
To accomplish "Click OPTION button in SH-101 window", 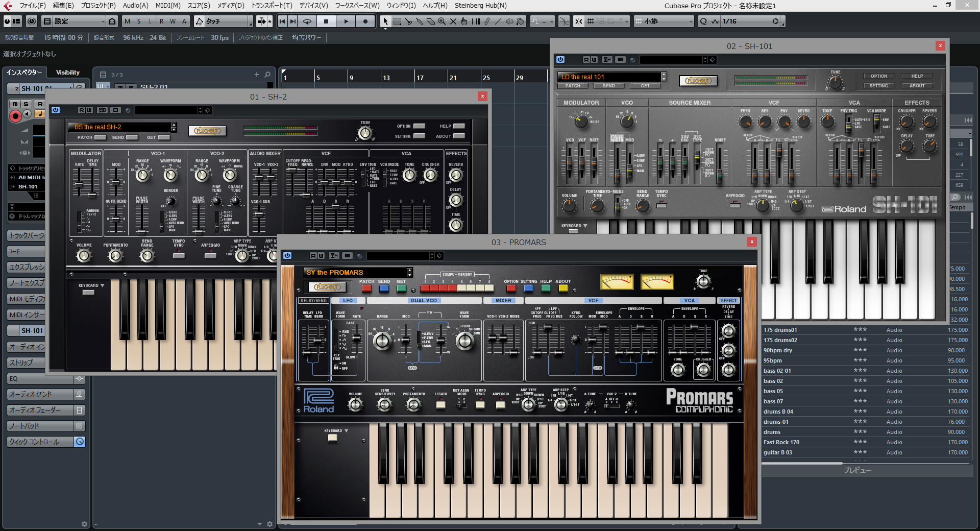I will pyautogui.click(x=879, y=76).
